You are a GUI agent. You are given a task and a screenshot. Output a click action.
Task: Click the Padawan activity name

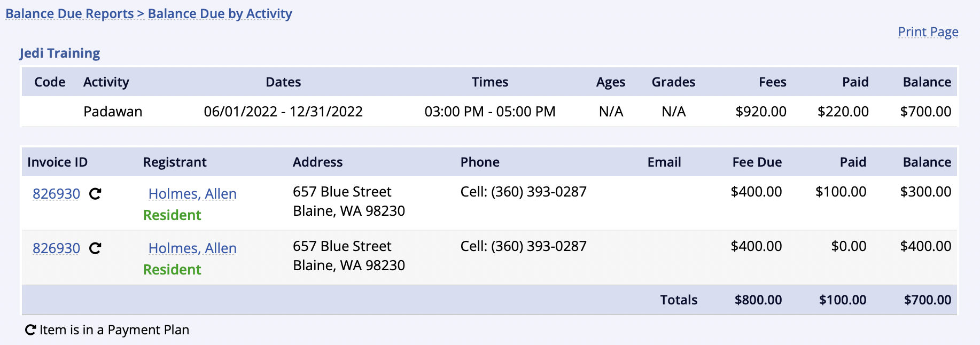pyautogui.click(x=113, y=112)
